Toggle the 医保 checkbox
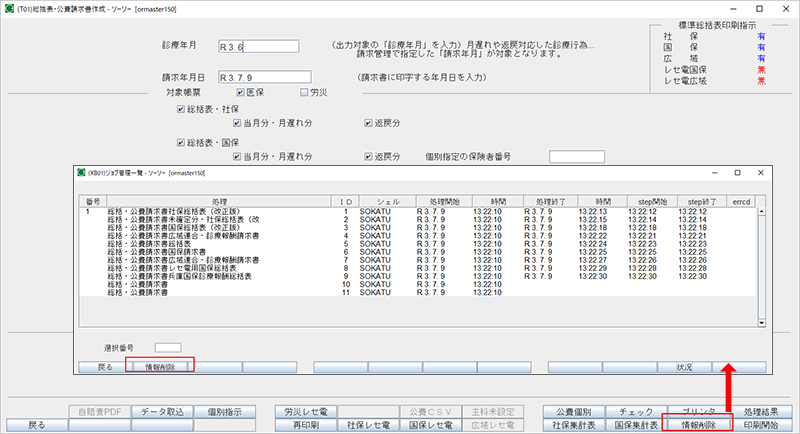The width and height of the screenshot is (800, 434). click(228, 93)
